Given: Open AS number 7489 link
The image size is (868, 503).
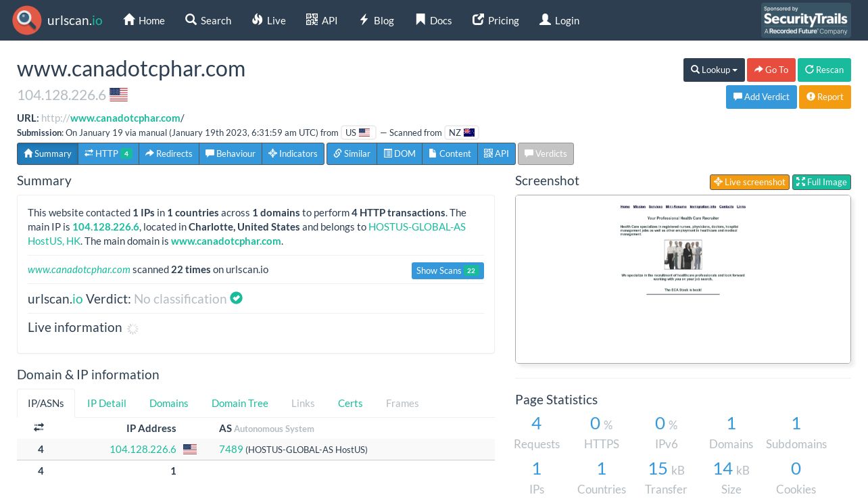Looking at the screenshot, I should click(231, 449).
